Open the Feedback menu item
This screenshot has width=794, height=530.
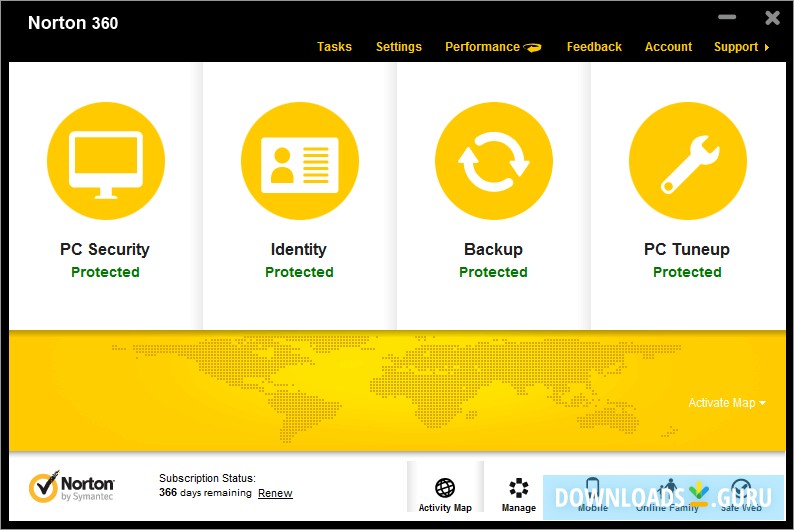(594, 47)
